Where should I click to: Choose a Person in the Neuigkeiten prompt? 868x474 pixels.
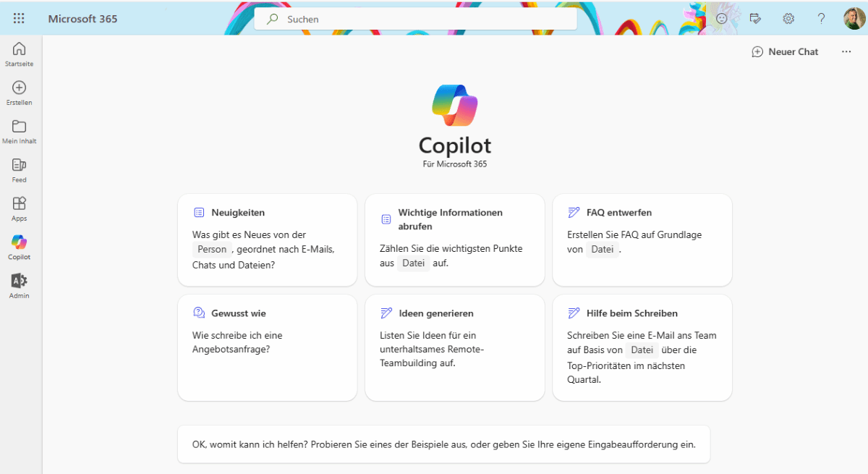coord(212,249)
